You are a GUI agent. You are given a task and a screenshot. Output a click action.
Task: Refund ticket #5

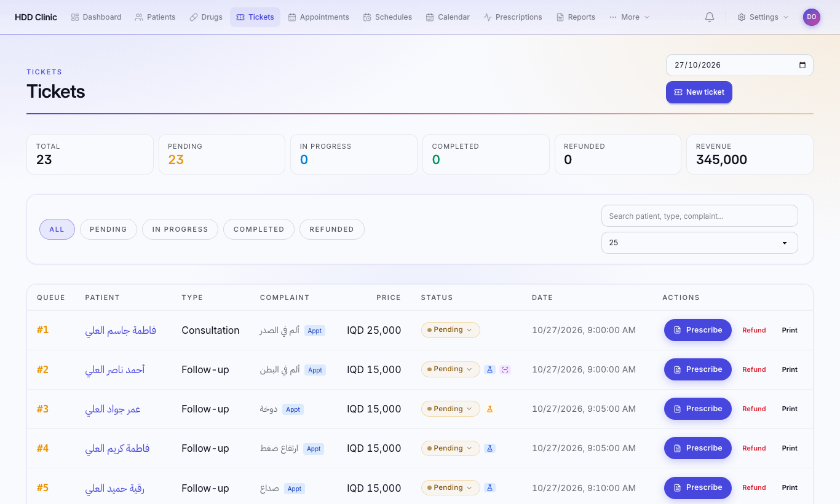coord(754,487)
